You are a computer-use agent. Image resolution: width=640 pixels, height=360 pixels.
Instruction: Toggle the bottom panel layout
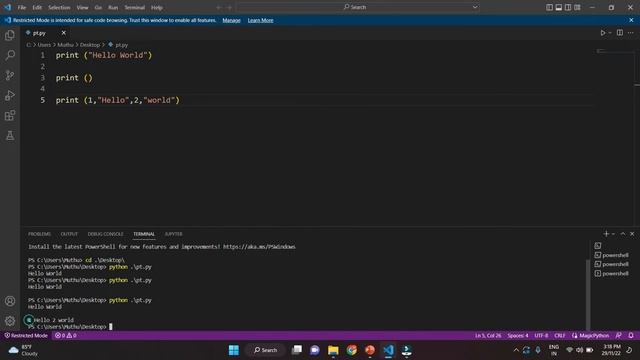(559, 7)
